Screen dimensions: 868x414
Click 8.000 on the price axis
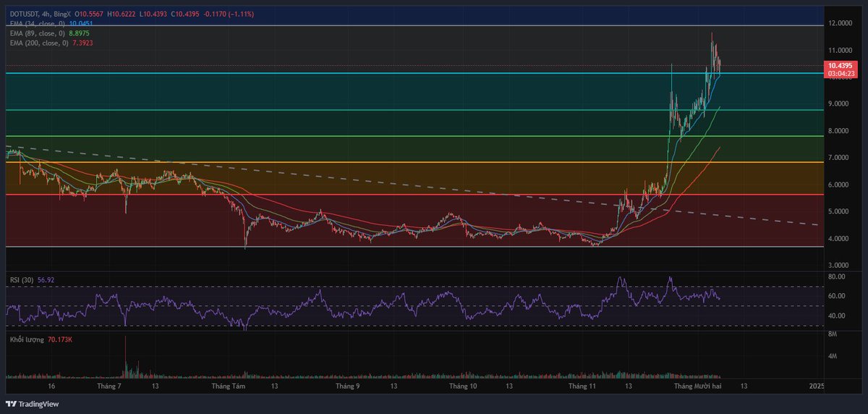tap(838, 131)
